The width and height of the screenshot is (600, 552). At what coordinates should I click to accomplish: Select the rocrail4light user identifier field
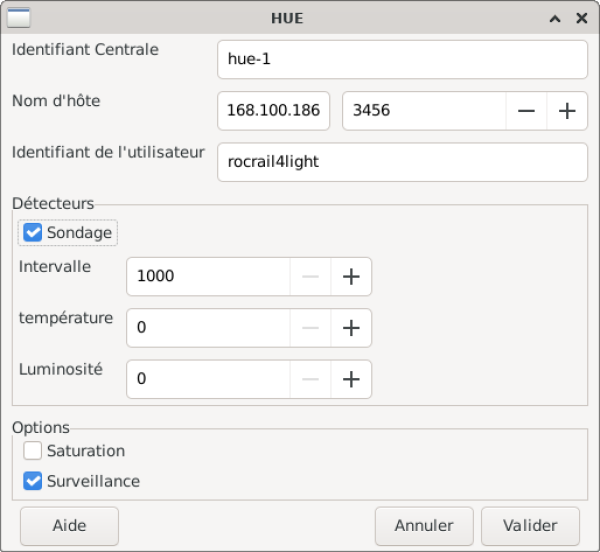[401, 162]
